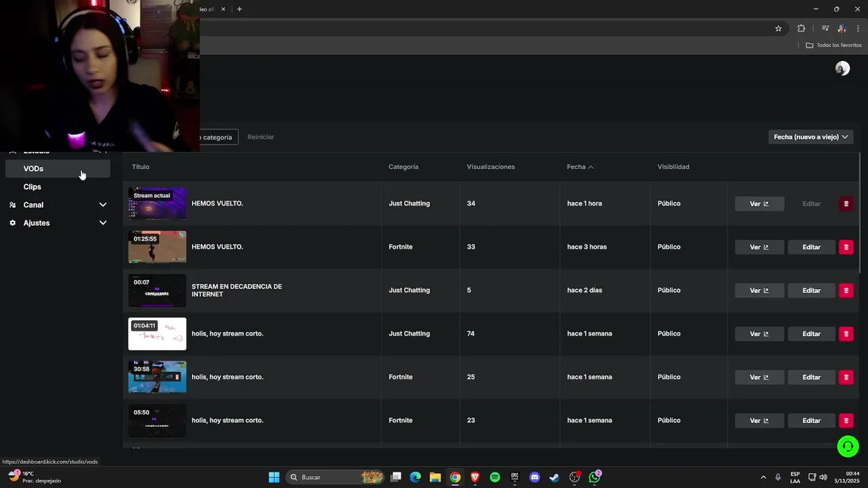Click the title STREAM EN DECADENCIA DE INTERNET
Image resolution: width=868 pixels, height=488 pixels.
pyautogui.click(x=237, y=290)
